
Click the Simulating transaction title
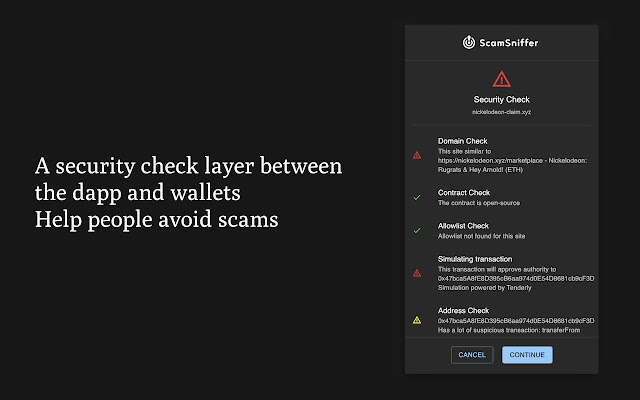(x=475, y=259)
